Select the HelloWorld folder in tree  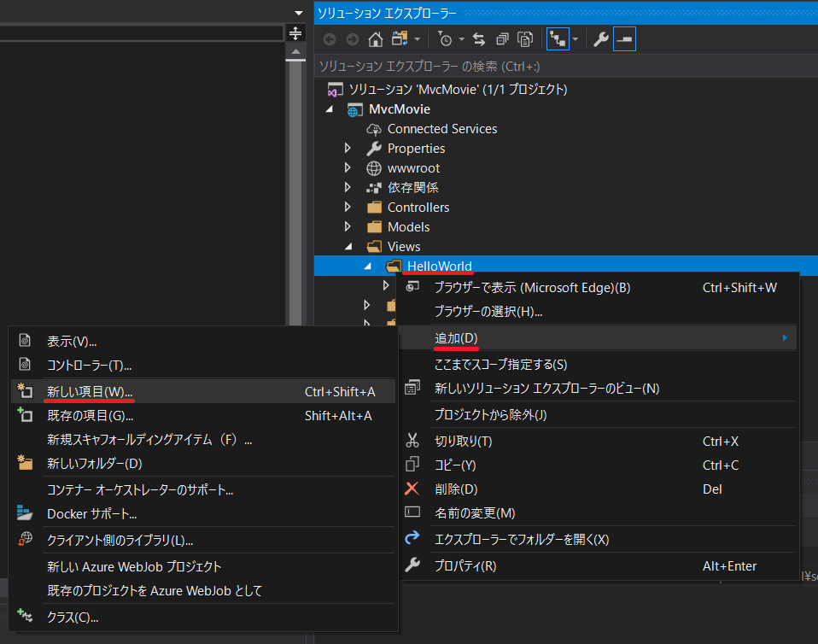tap(439, 266)
